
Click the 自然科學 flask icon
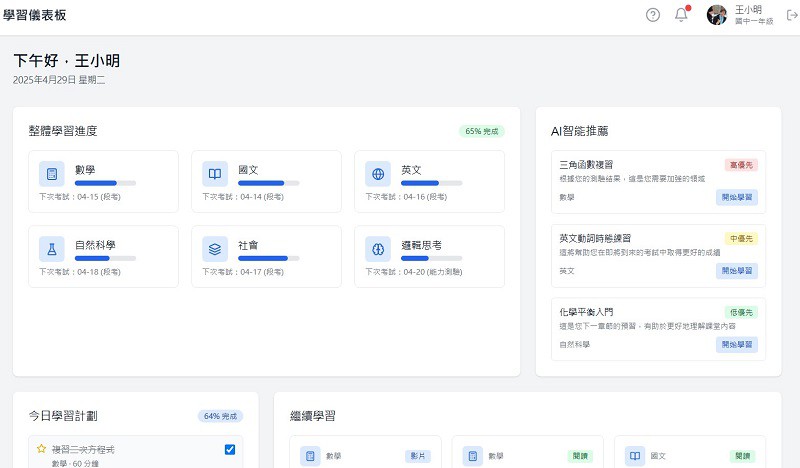pyautogui.click(x=51, y=248)
